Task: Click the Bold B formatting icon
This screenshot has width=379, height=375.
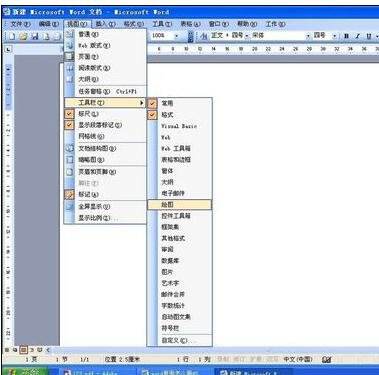Action: 347,36
